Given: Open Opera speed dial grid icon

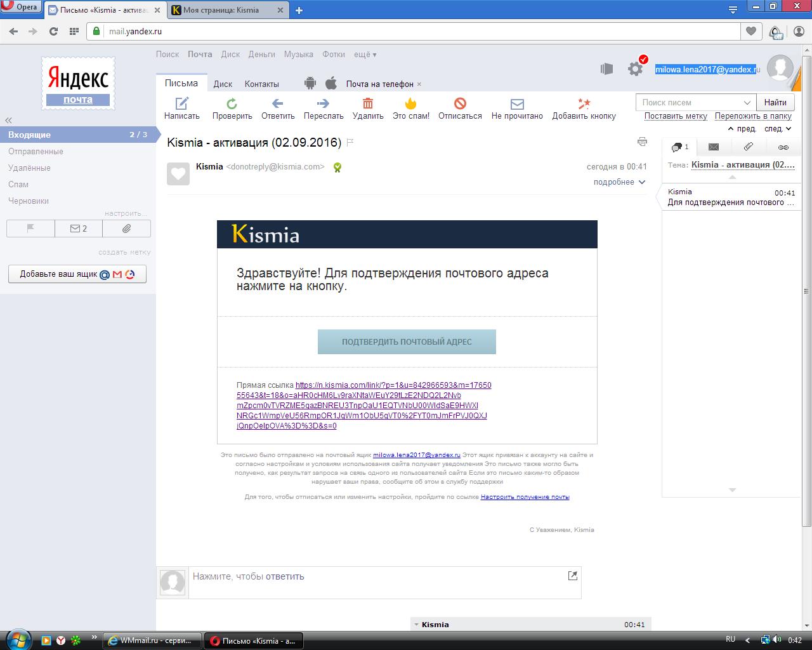Looking at the screenshot, I should [x=74, y=31].
